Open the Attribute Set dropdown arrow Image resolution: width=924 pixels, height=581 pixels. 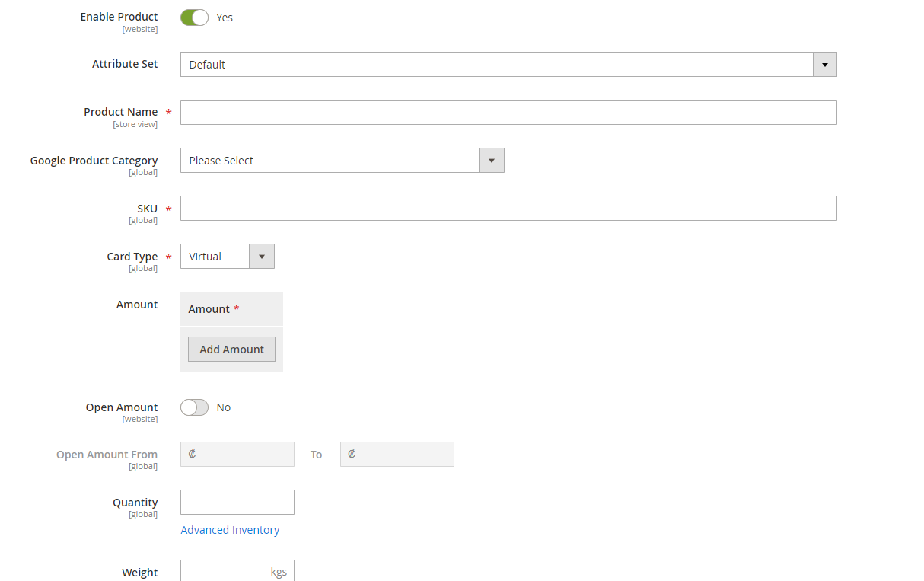coord(824,64)
